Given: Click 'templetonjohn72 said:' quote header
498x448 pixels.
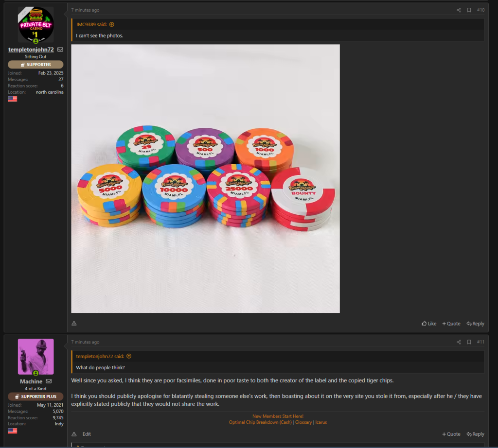Looking at the screenshot, I should pyautogui.click(x=100, y=356).
